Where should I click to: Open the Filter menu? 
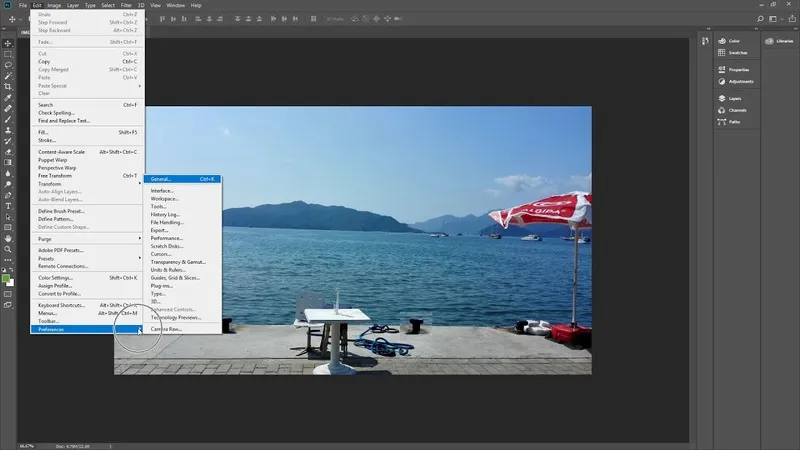pyautogui.click(x=126, y=5)
